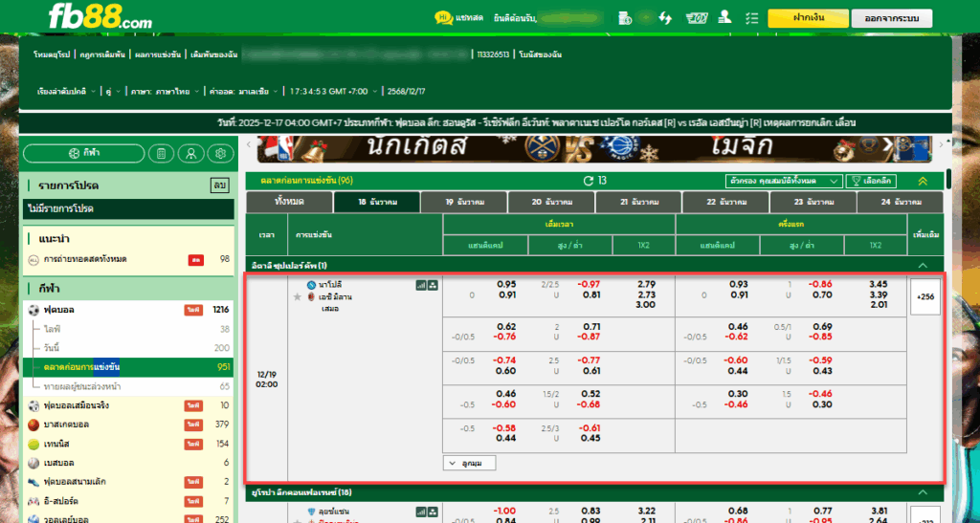Viewport: 980px width, 523px height.
Task: Click the refresh icon next to 13
Action: (589, 181)
